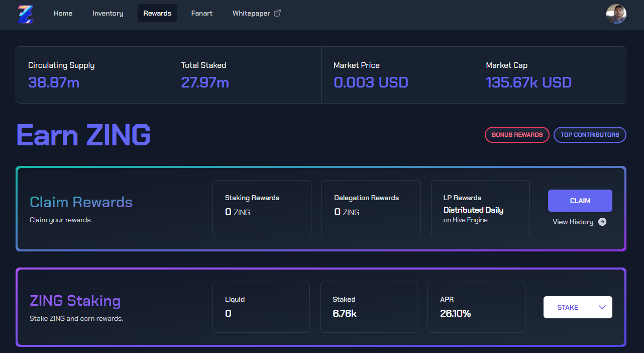This screenshot has width=644, height=353.
Task: Select the Rewards nav item
Action: 157,13
